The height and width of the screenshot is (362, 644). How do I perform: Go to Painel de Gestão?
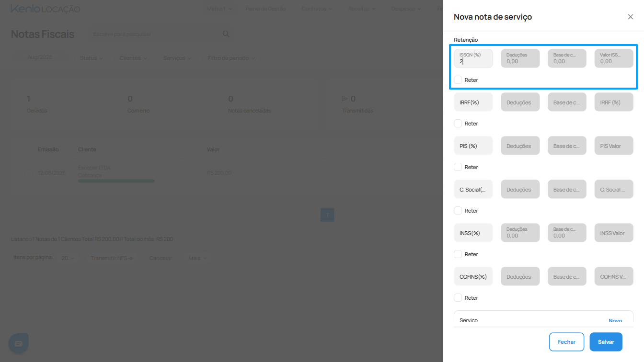point(265,9)
